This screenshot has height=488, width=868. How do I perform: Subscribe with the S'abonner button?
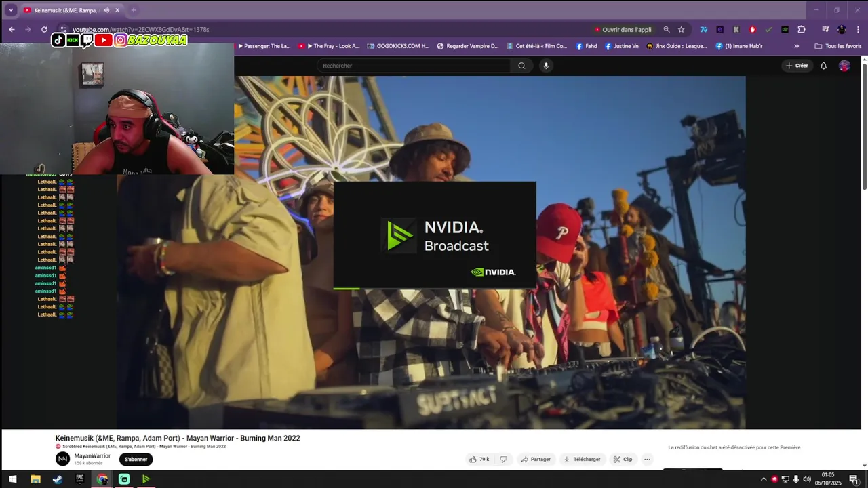pos(136,459)
